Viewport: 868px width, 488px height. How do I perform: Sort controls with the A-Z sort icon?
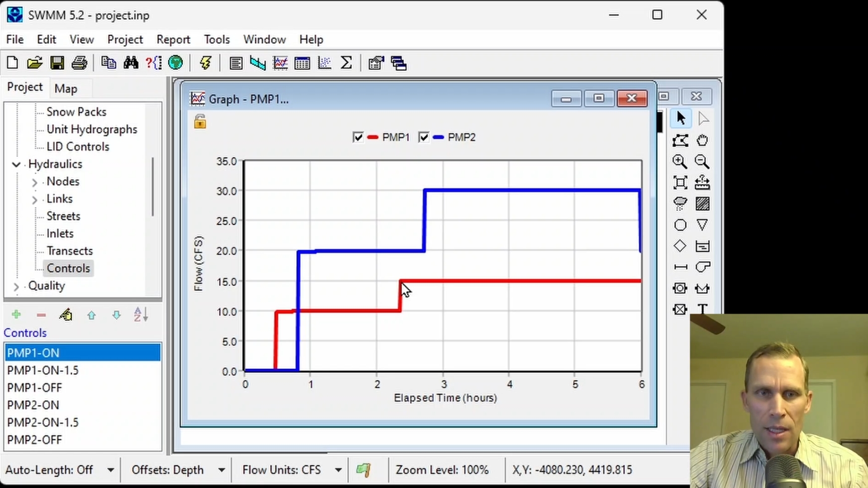pyautogui.click(x=141, y=314)
